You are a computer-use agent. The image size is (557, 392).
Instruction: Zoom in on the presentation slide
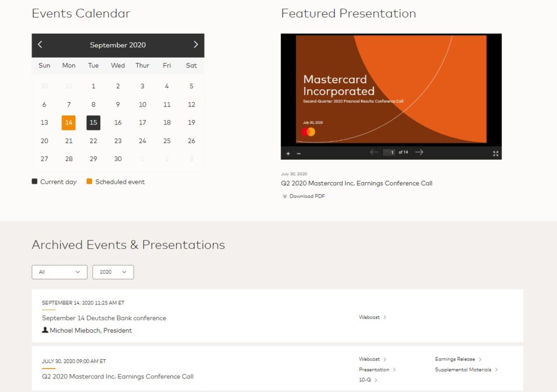click(288, 153)
